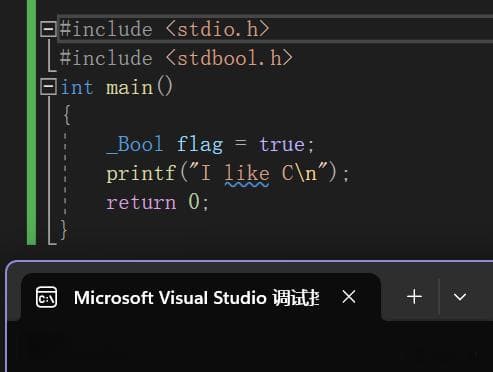This screenshot has height=372, width=493.
Task: Click the main function name
Action: point(129,87)
